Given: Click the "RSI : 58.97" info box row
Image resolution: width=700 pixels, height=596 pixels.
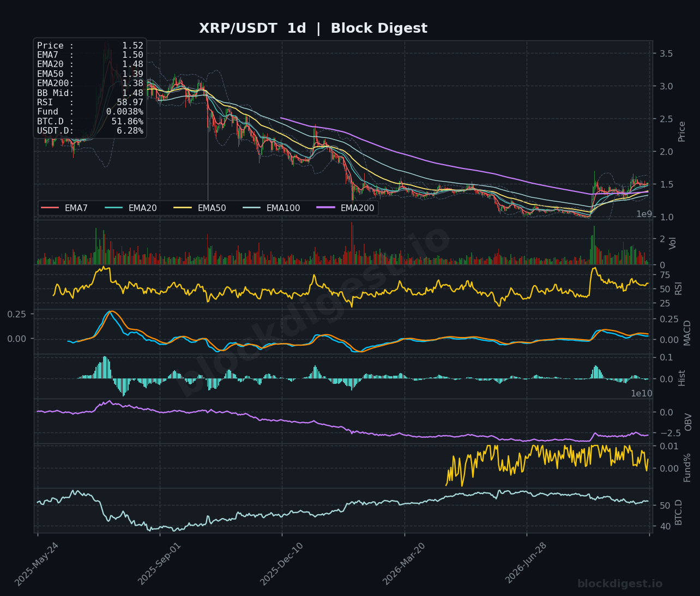Looking at the screenshot, I should (x=90, y=103).
